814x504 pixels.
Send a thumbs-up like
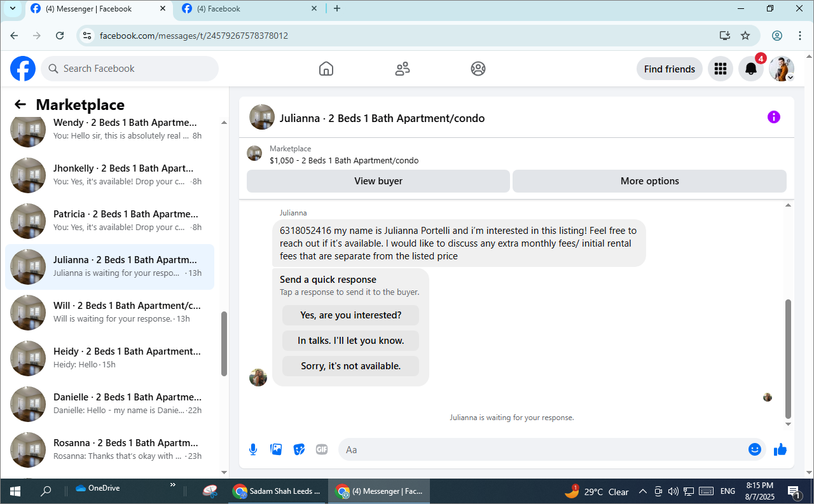pos(780,449)
